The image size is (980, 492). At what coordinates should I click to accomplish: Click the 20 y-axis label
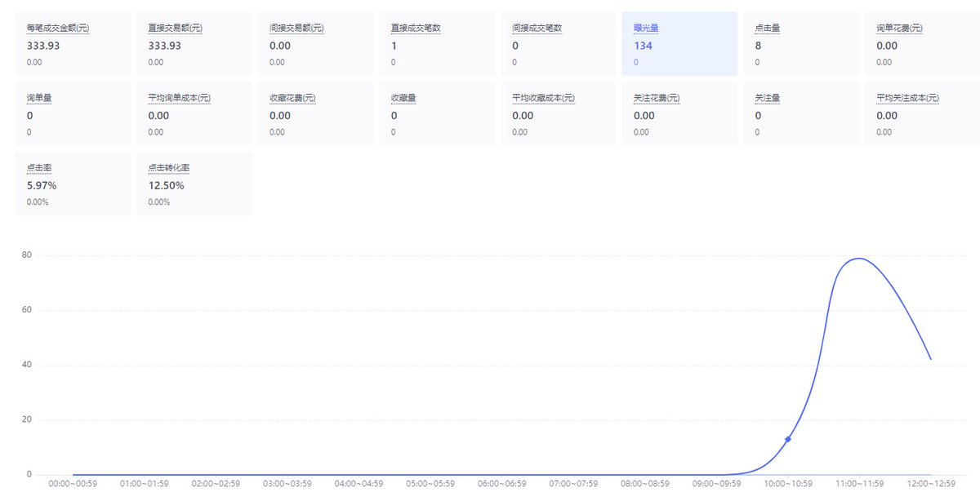pos(27,419)
